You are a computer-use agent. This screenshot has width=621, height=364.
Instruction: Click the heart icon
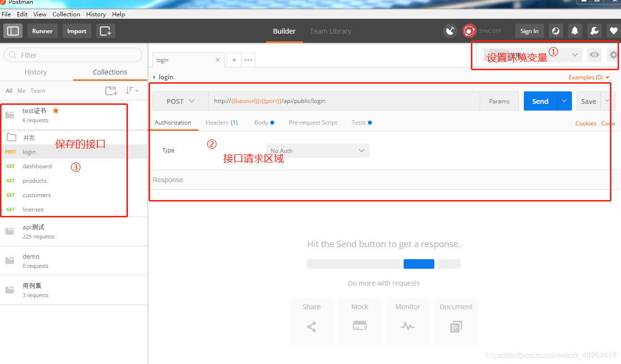(613, 31)
